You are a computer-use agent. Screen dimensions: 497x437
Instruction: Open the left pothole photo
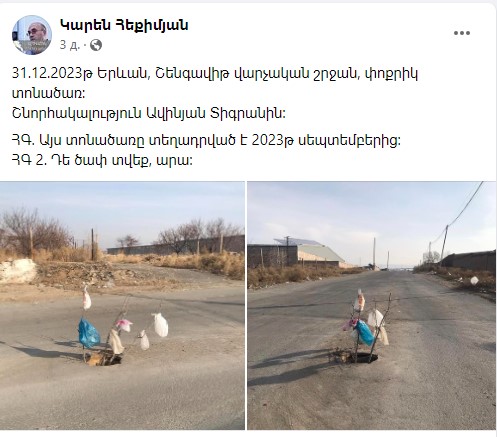click(122, 305)
